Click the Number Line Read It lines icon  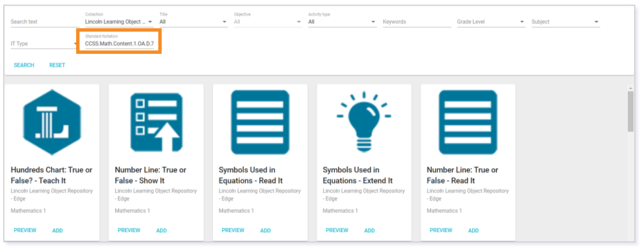point(468,122)
